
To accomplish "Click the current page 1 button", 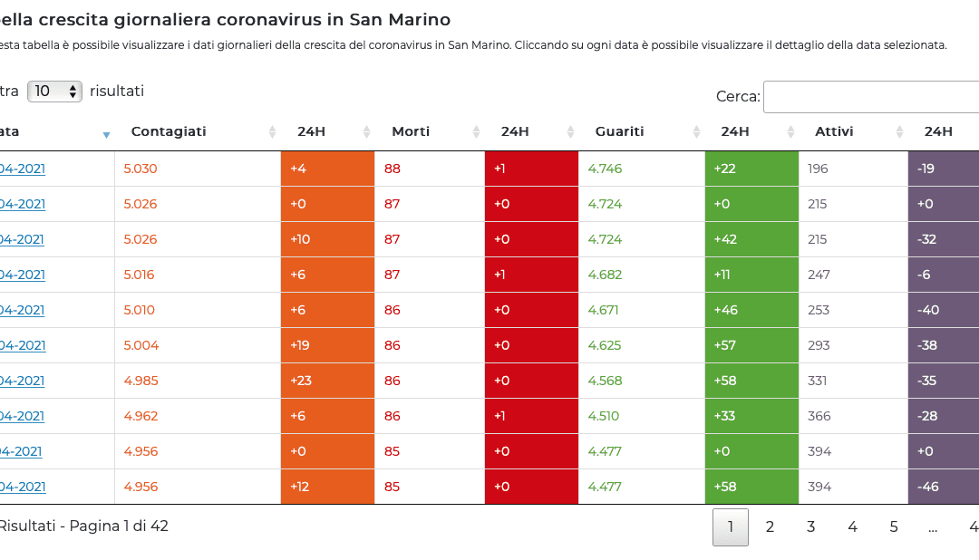I will [731, 527].
